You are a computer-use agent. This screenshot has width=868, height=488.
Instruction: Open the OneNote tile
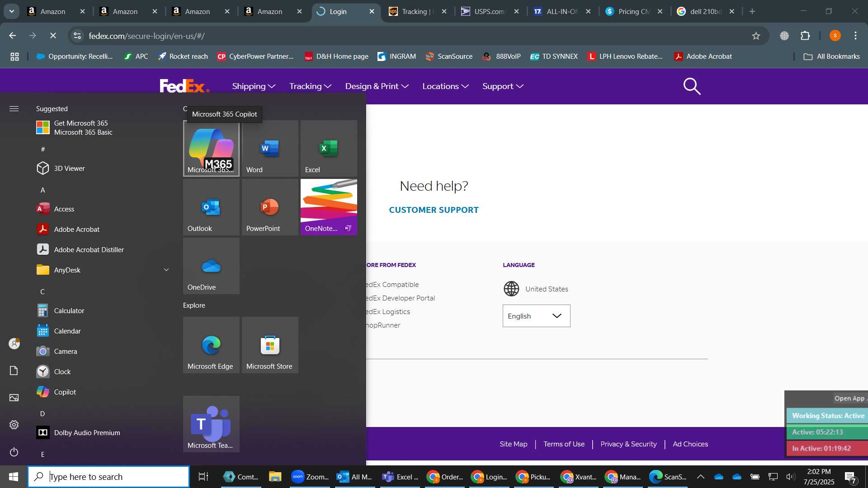(329, 207)
